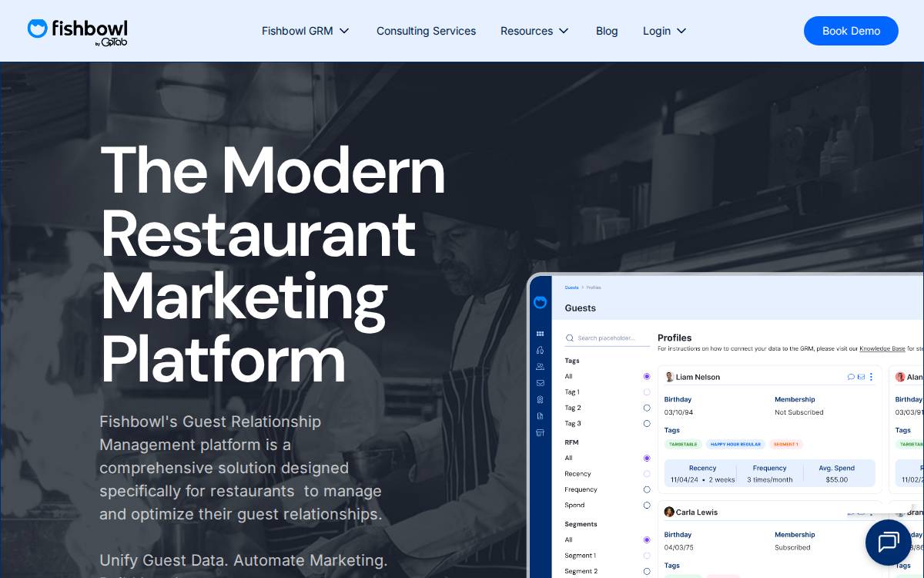Screen dimensions: 924x578
Task: Click Carla's 'Subscribed' membership value
Action: tap(792, 547)
